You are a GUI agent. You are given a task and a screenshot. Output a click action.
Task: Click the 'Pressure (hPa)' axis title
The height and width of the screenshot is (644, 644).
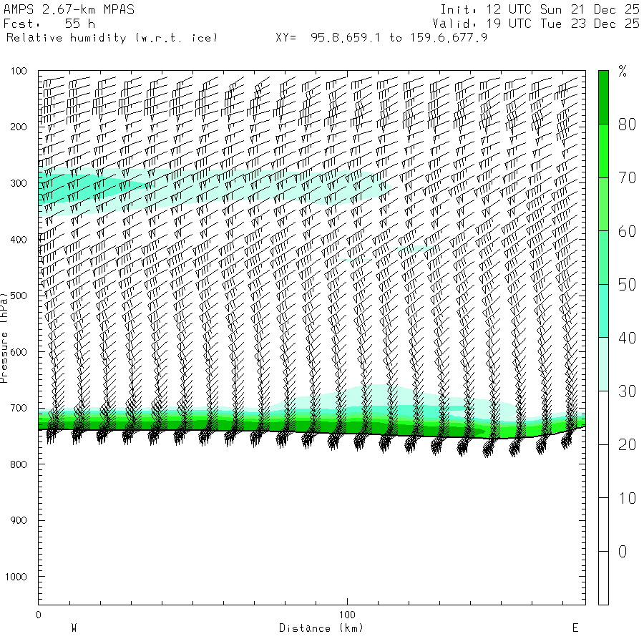point(4,338)
